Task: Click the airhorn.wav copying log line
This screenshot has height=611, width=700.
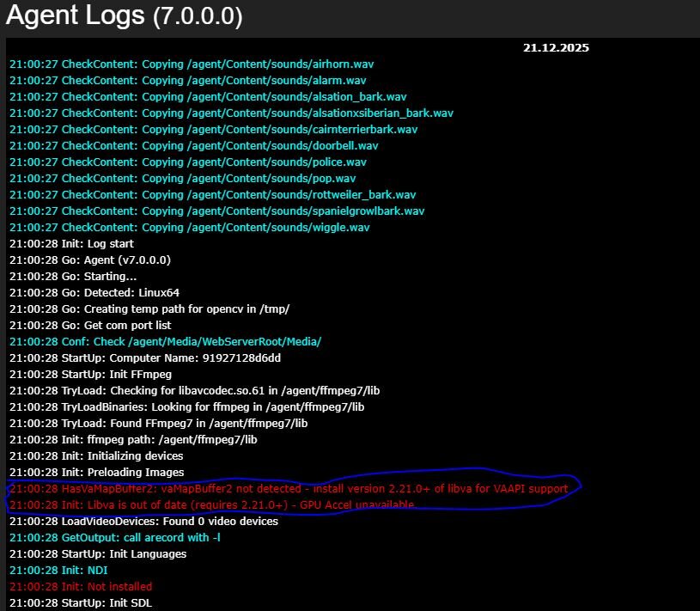Action: point(192,64)
